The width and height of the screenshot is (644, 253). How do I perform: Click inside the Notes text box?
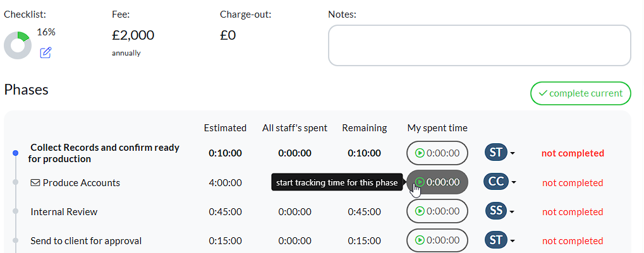point(479,45)
